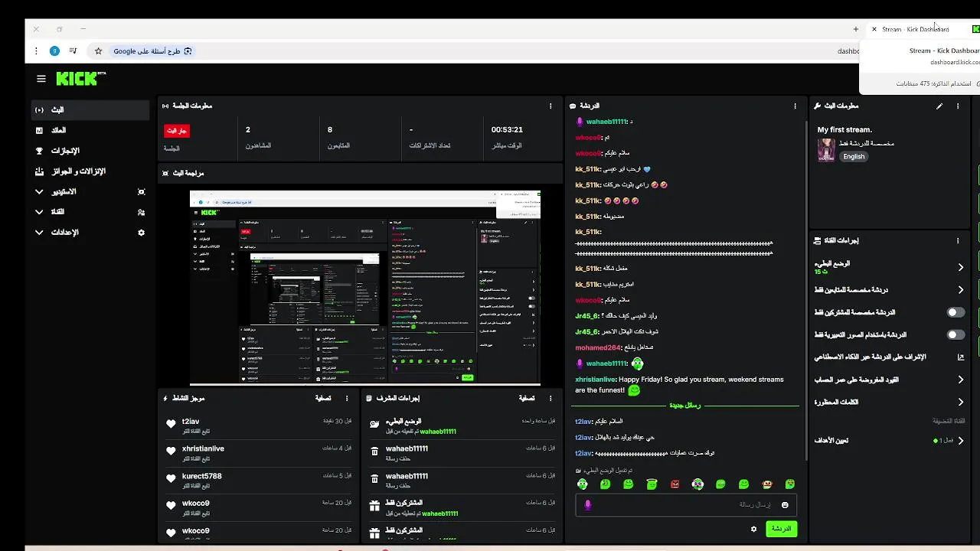Open a new browser tab with plus
The height and width of the screenshot is (551, 980).
point(855,29)
